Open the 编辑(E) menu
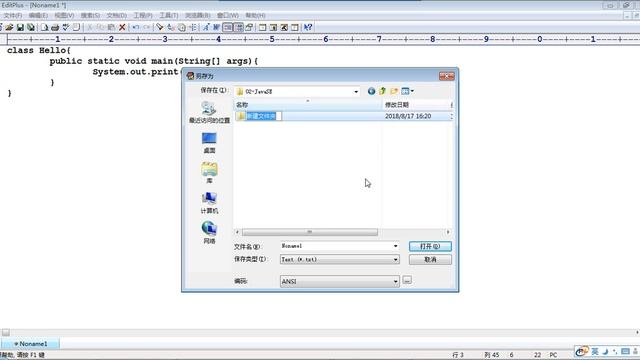The width and height of the screenshot is (640, 360). pos(38,16)
